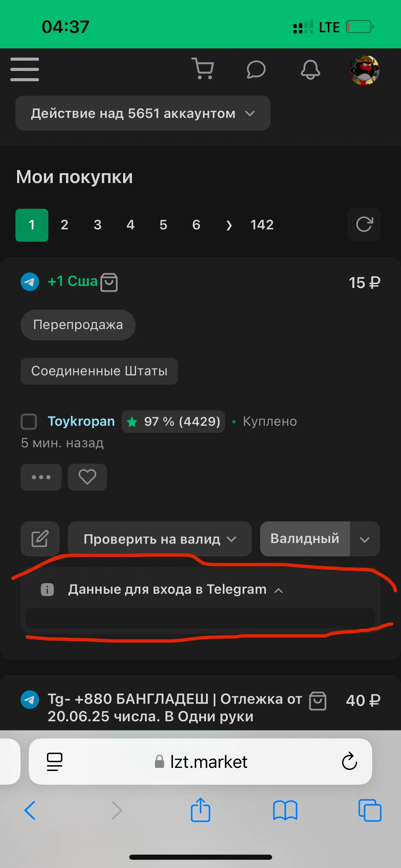Add +1 Сша account to favorites
Image resolution: width=401 pixels, height=868 pixels.
(87, 477)
